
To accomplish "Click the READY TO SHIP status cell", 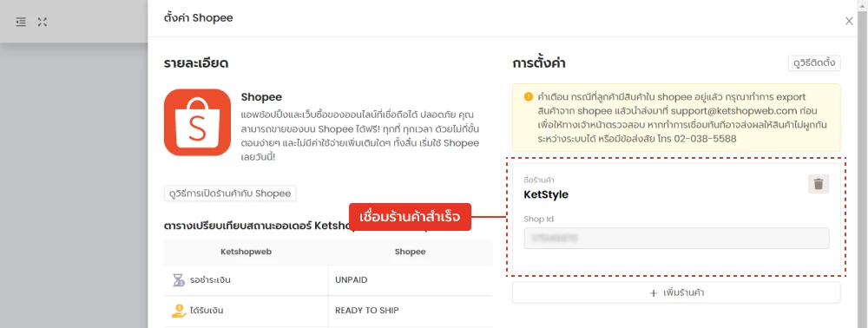I will (x=411, y=311).
